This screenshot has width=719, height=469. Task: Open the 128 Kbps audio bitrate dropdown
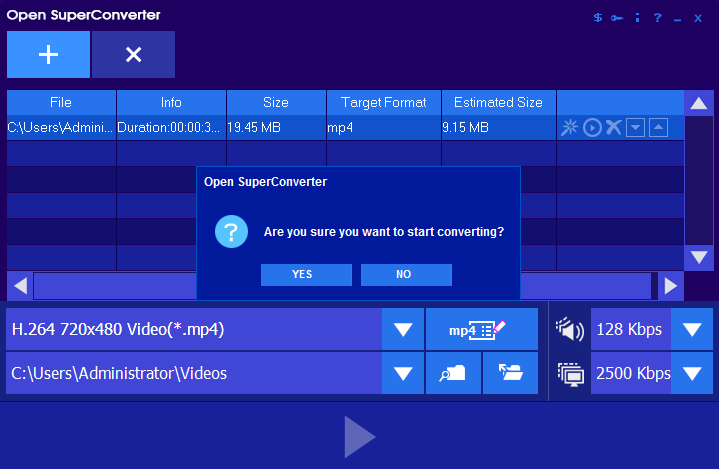pos(691,329)
